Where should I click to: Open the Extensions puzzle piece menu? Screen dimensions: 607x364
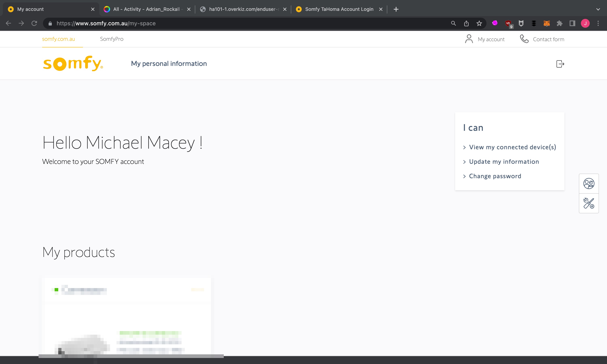pyautogui.click(x=559, y=23)
